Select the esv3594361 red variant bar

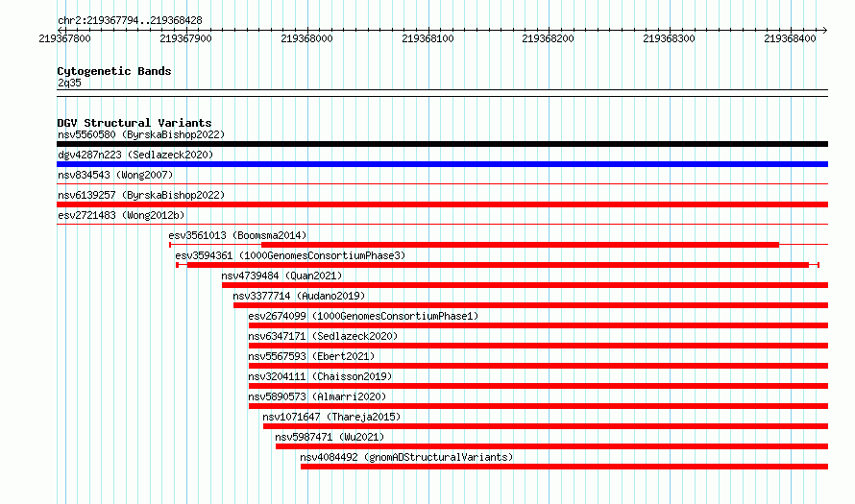[498, 265]
